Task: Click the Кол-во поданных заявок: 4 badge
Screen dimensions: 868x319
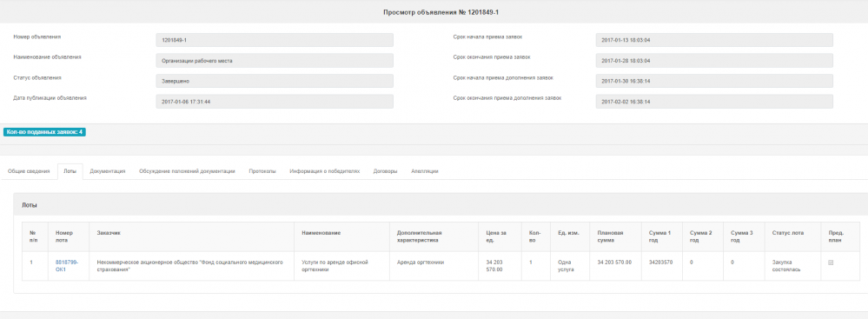Action: click(45, 132)
